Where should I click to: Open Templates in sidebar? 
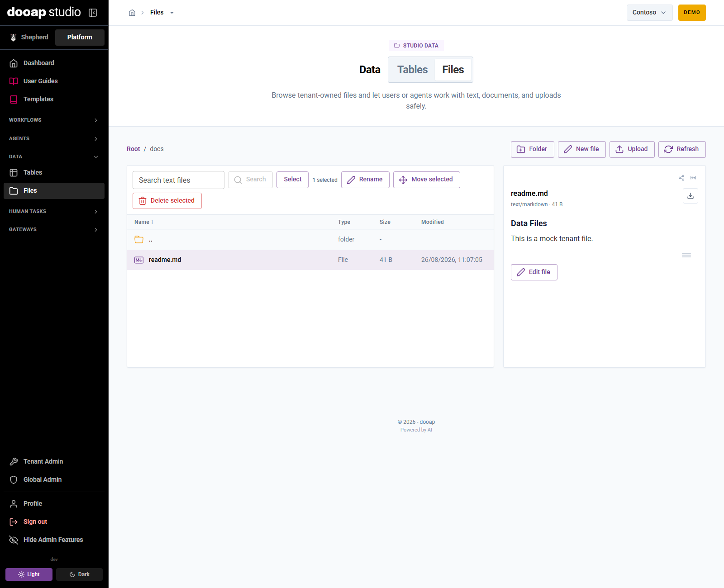coord(54,99)
